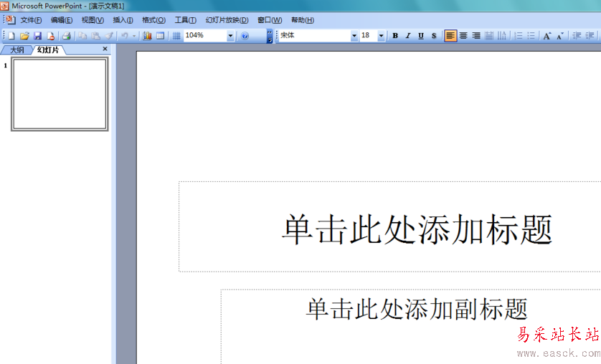Screen dimensions: 601x364
Task: Click into the font size field
Action: tap(369, 36)
